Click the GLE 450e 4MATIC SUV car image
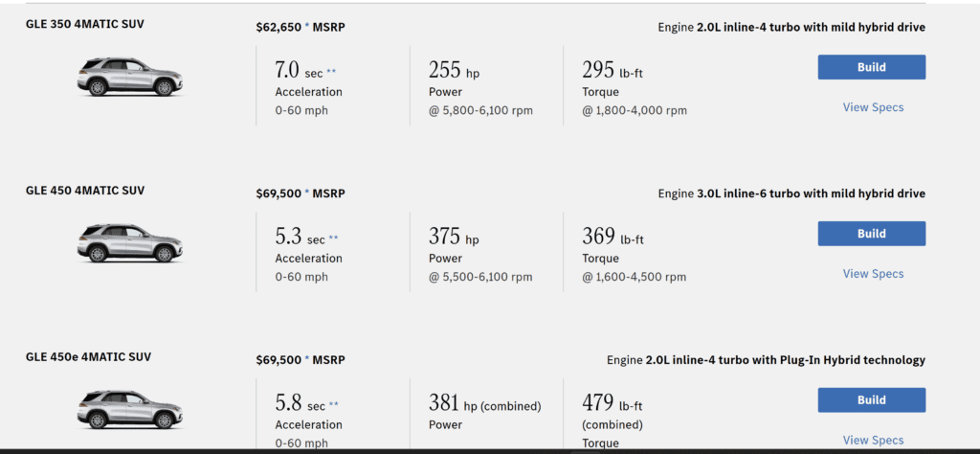980x454 pixels. (129, 409)
